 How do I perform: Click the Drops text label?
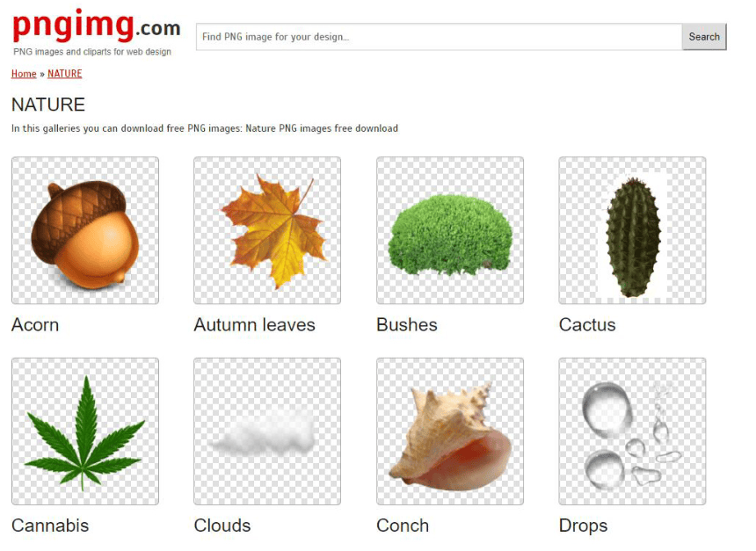tap(583, 526)
